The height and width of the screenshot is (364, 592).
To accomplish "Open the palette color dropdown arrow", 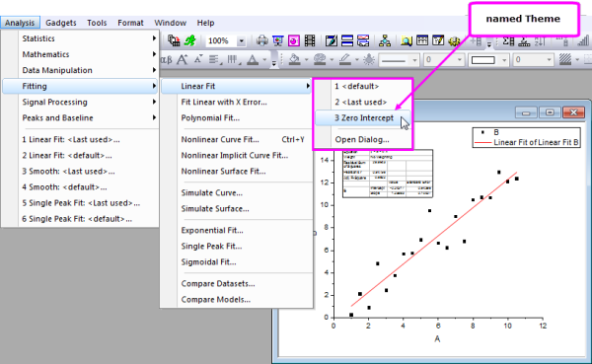I will (x=332, y=60).
